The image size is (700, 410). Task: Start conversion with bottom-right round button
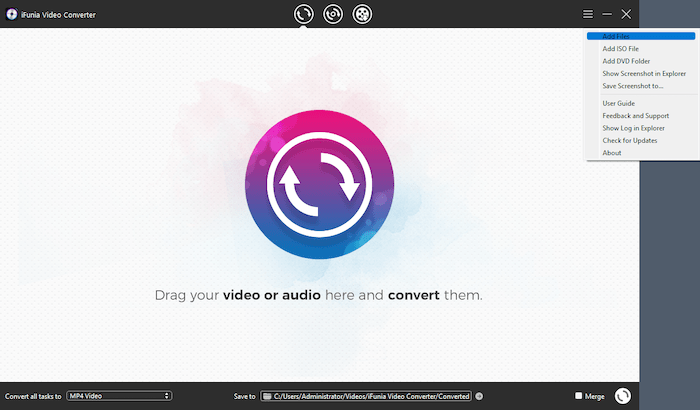tap(623, 396)
